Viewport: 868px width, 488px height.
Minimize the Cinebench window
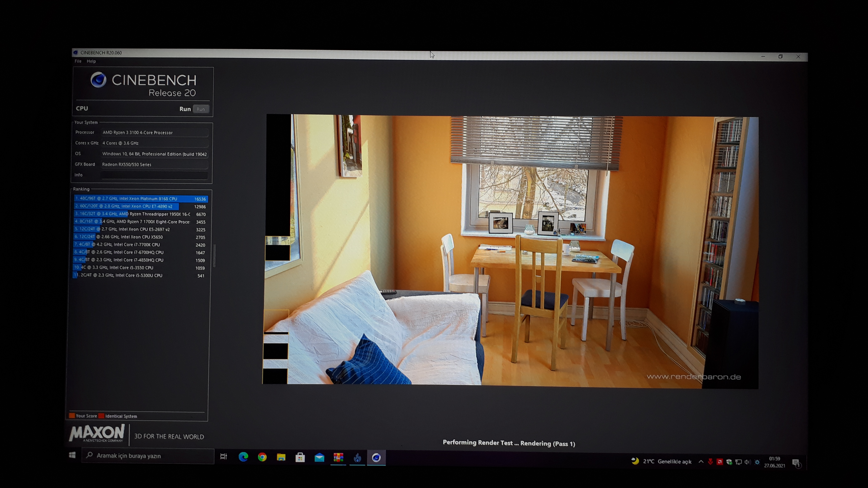[763, 56]
